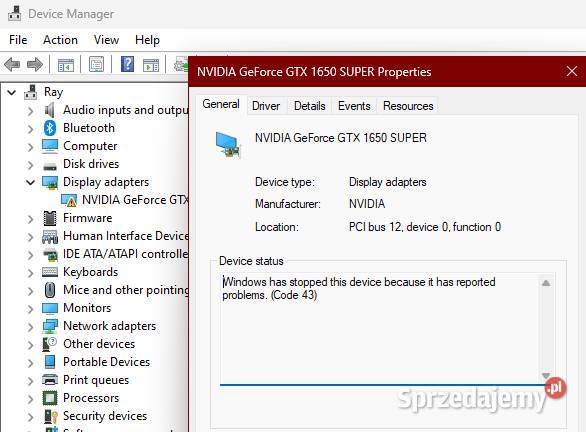The image size is (586, 432).
Task: Expand the Audio inputs and outputs node
Action: pos(31,111)
